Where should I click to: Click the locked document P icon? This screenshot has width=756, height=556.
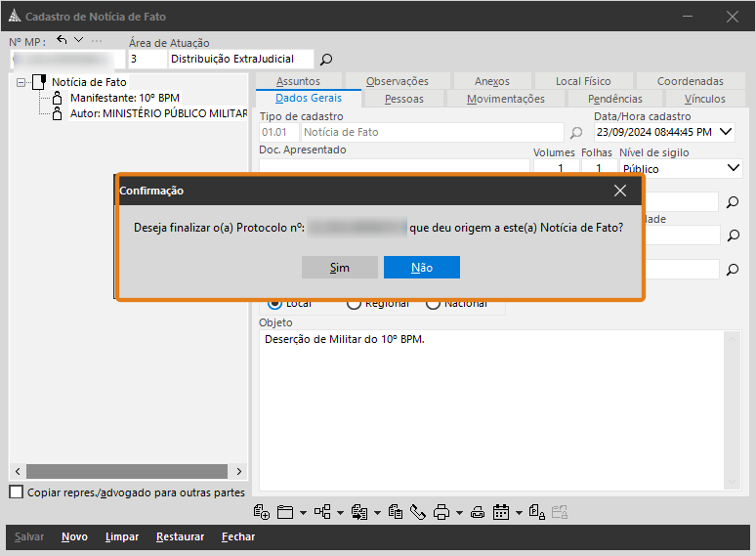(x=536, y=512)
